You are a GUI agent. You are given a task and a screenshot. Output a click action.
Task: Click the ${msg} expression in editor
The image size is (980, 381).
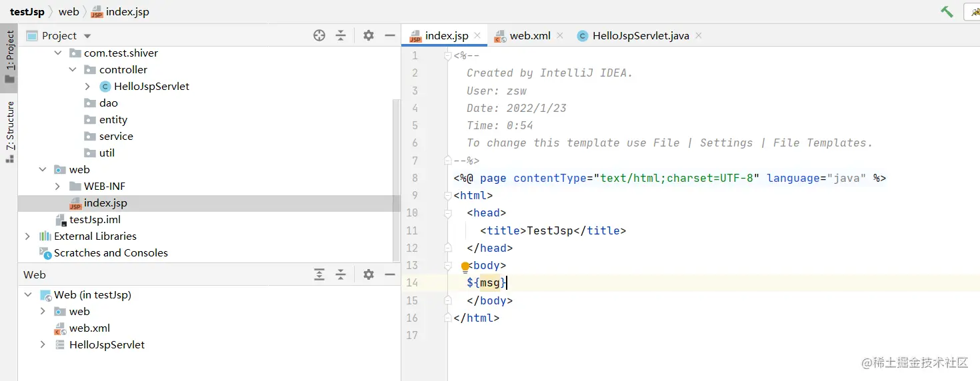(487, 283)
